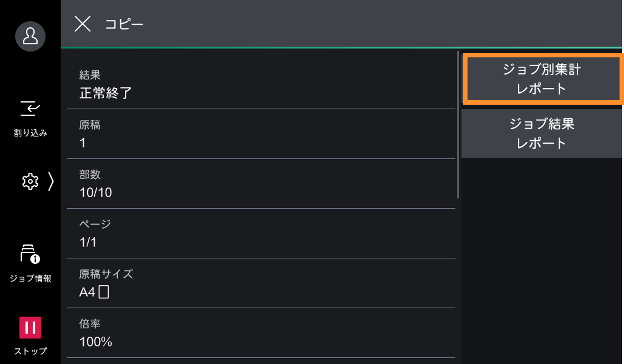Click the user account avatar icon
Screen dimensions: 624x364
(30, 36)
